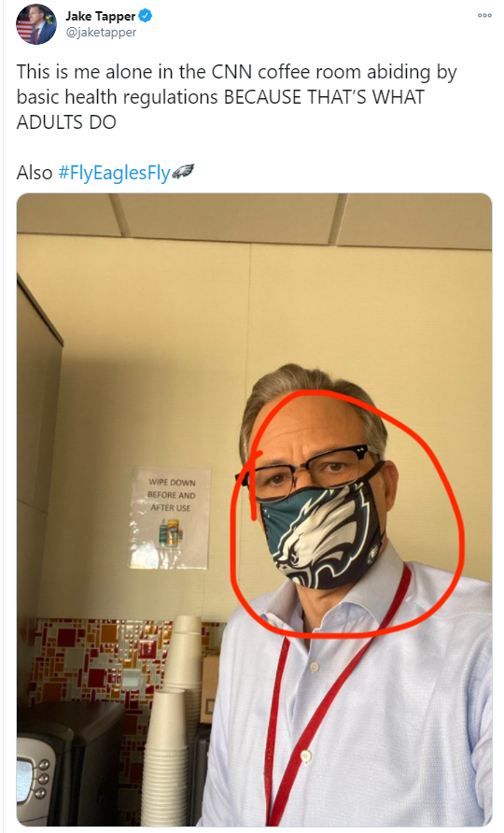The height and width of the screenshot is (833, 504).
Task: Follow the #FlyEaglesFly hashtag
Action: pos(114,173)
